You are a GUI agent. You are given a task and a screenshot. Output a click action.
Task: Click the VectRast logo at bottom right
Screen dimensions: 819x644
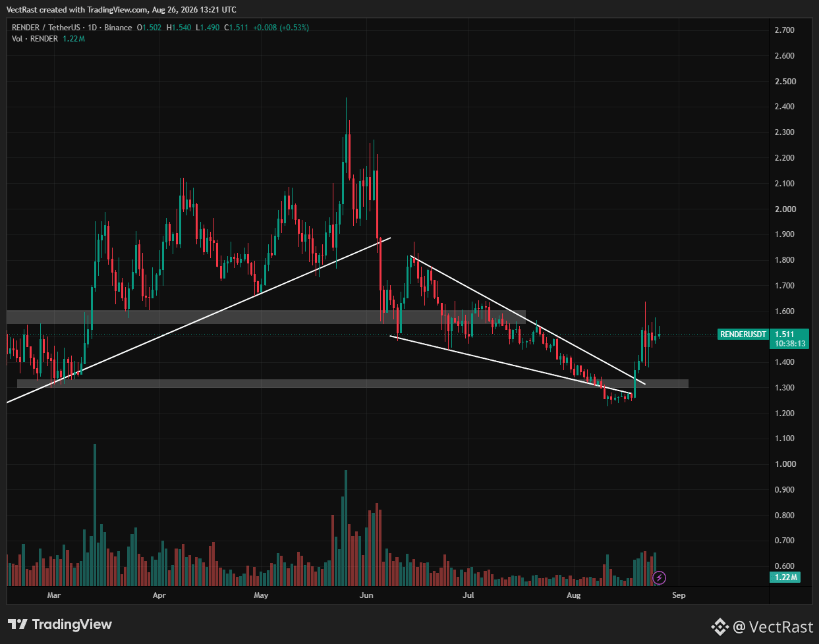[x=761, y=626]
